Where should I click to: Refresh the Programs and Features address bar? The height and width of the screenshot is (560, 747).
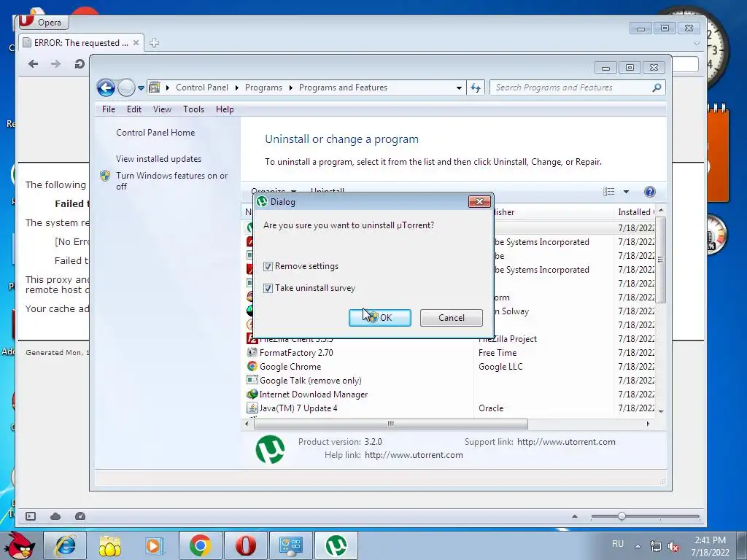pyautogui.click(x=476, y=87)
